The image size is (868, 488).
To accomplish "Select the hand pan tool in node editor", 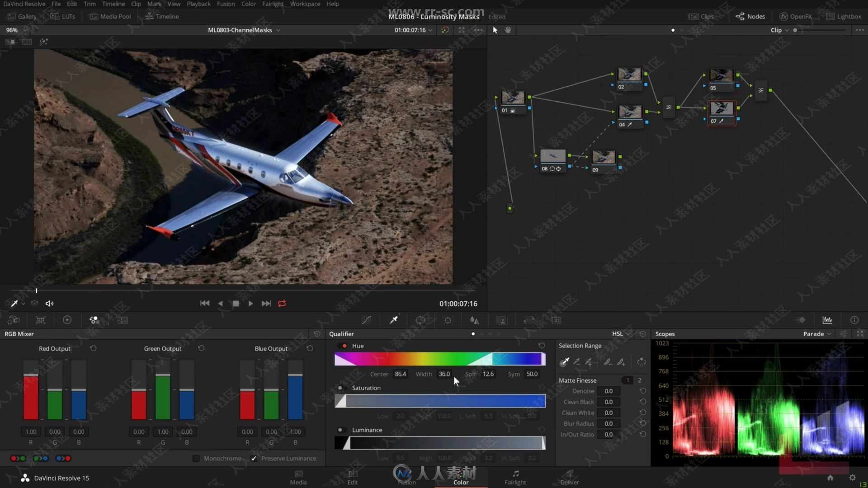I will (x=508, y=30).
